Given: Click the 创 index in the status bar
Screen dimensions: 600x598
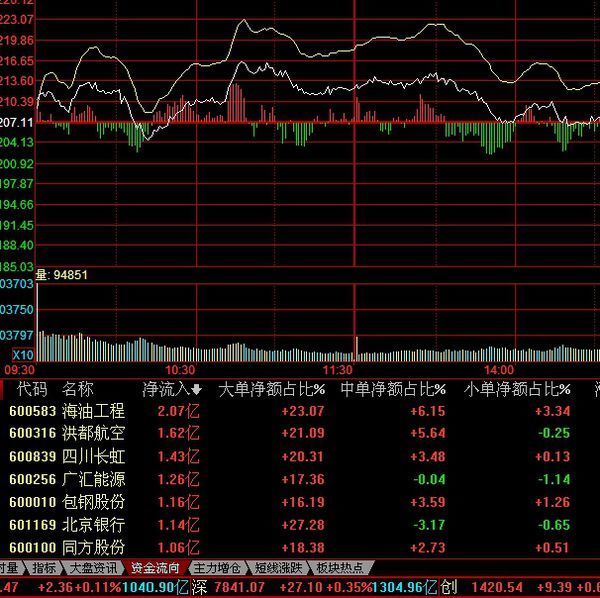Looking at the screenshot, I should tap(449, 587).
